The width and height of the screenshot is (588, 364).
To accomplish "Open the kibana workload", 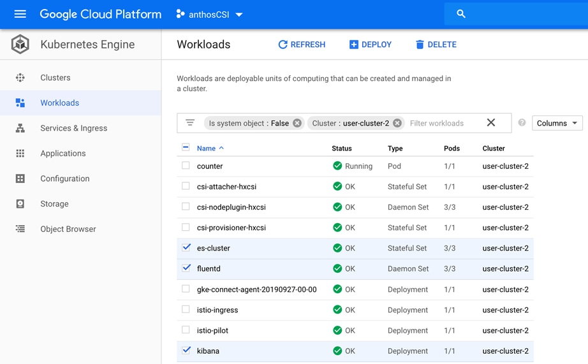I will pos(208,351).
